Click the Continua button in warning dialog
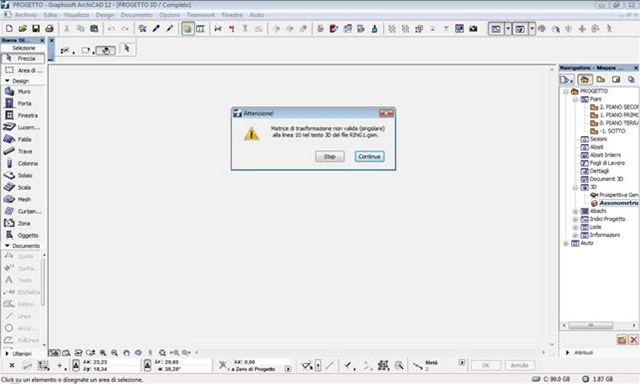The height and width of the screenshot is (384, 640). 369,156
